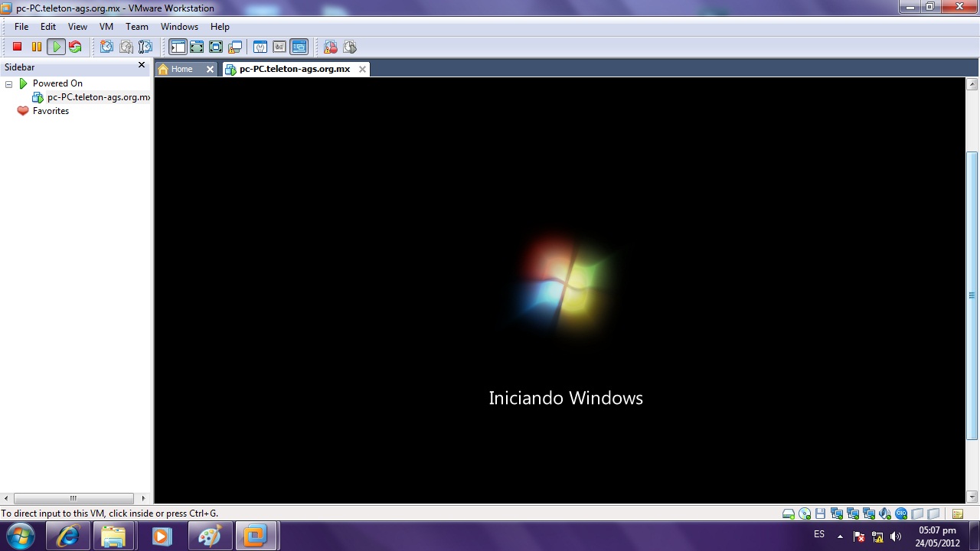The height and width of the screenshot is (551, 980).
Task: Select the console view toolbar icon
Action: 299,47
